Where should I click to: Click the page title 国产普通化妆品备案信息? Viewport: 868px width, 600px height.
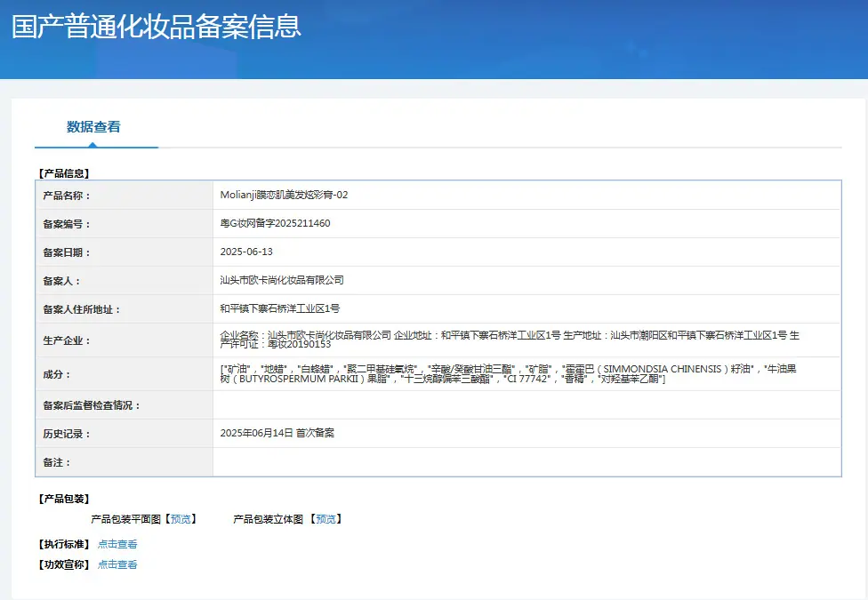(157, 27)
